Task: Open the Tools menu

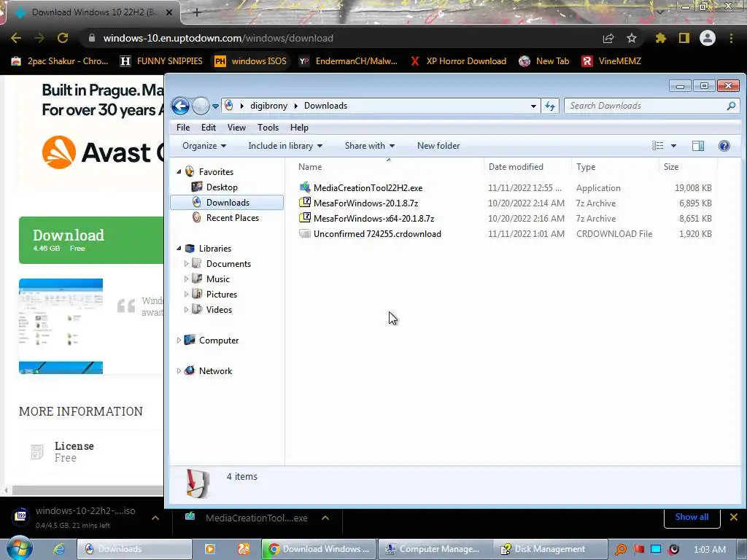Action: tap(268, 127)
